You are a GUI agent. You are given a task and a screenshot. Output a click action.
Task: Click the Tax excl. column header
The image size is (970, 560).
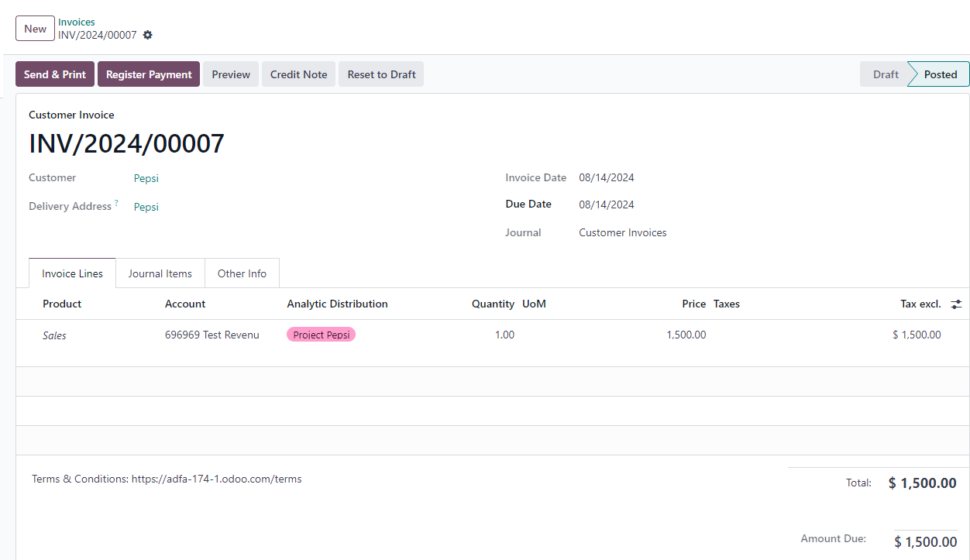(920, 304)
